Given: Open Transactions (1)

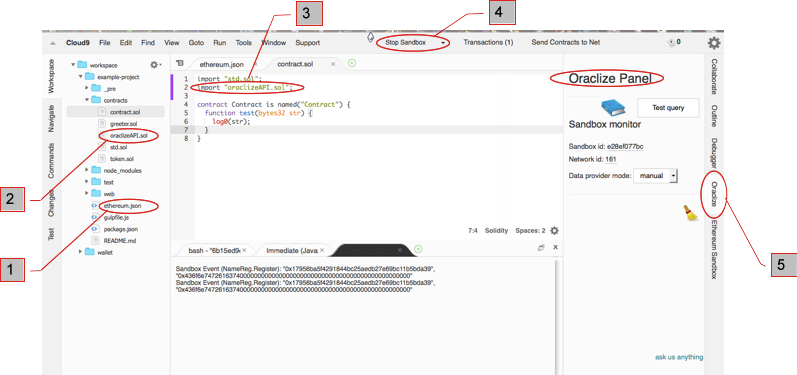Looking at the screenshot, I should [488, 43].
